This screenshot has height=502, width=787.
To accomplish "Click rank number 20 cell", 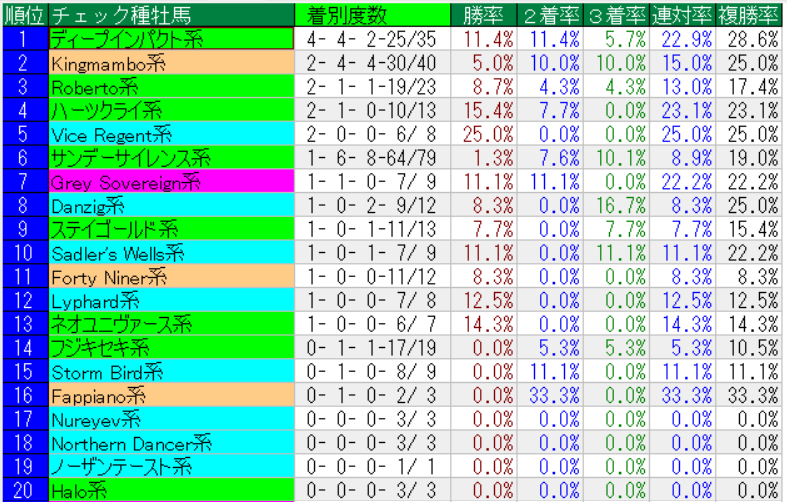I will pyautogui.click(x=24, y=490).
